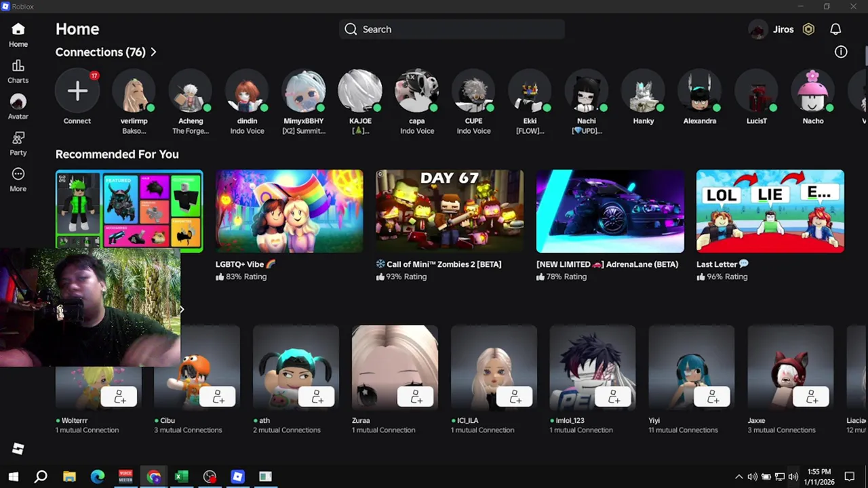Add Zuraa as a connection
This screenshot has width=868, height=488.
tap(416, 396)
